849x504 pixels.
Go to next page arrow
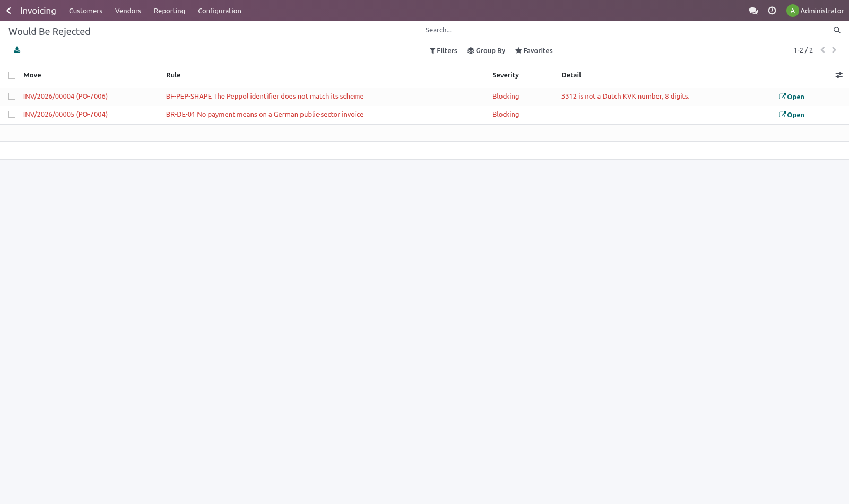pyautogui.click(x=834, y=50)
